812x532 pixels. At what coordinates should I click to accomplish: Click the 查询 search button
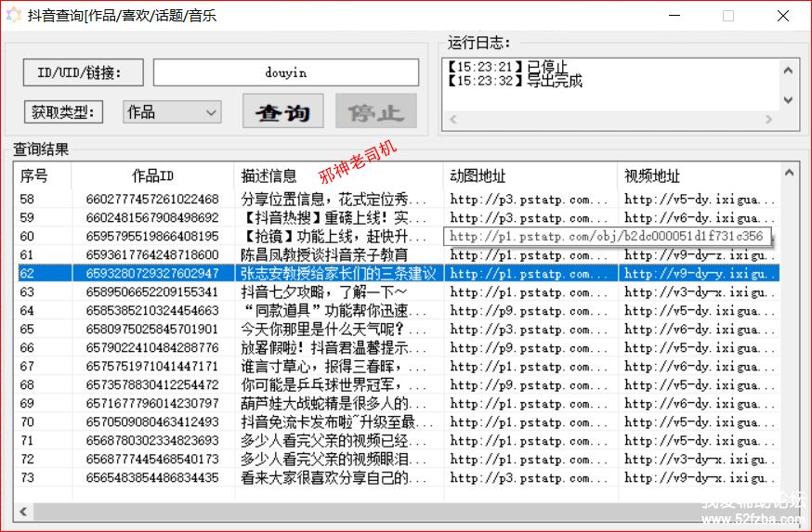tap(283, 110)
